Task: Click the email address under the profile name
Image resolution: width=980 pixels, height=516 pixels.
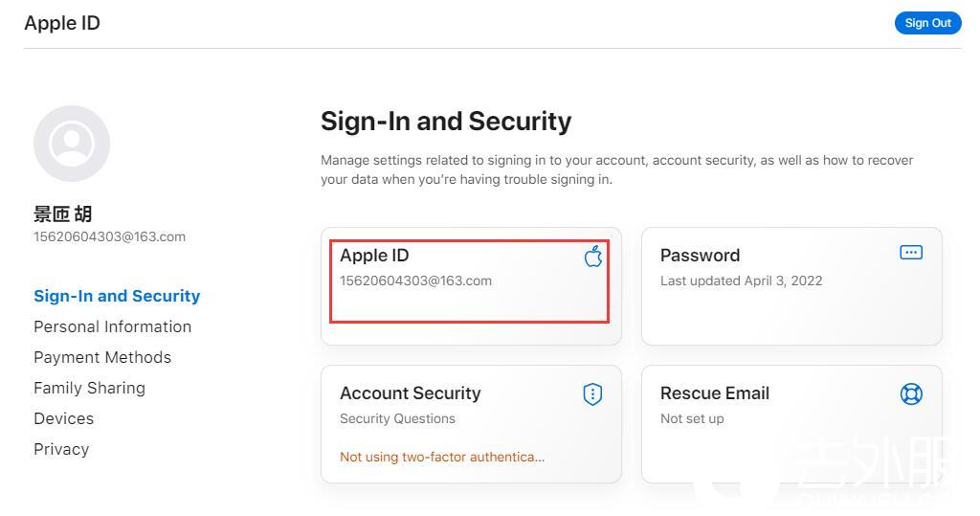Action: pos(109,236)
